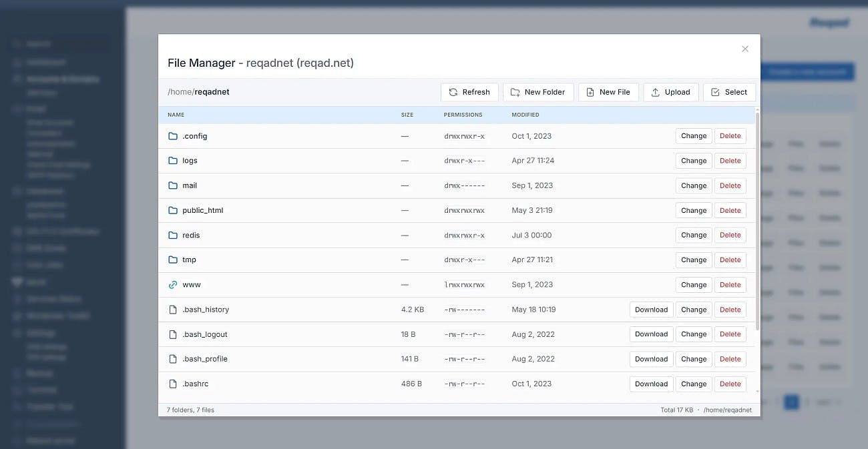Delete the logs folder
The width and height of the screenshot is (868, 449).
tap(730, 161)
